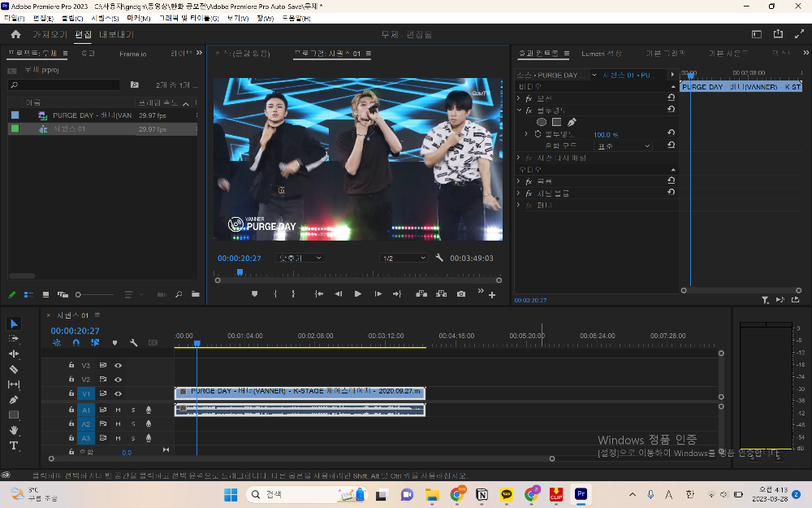
Task: Select the Selection arrow tool
Action: [x=14, y=323]
